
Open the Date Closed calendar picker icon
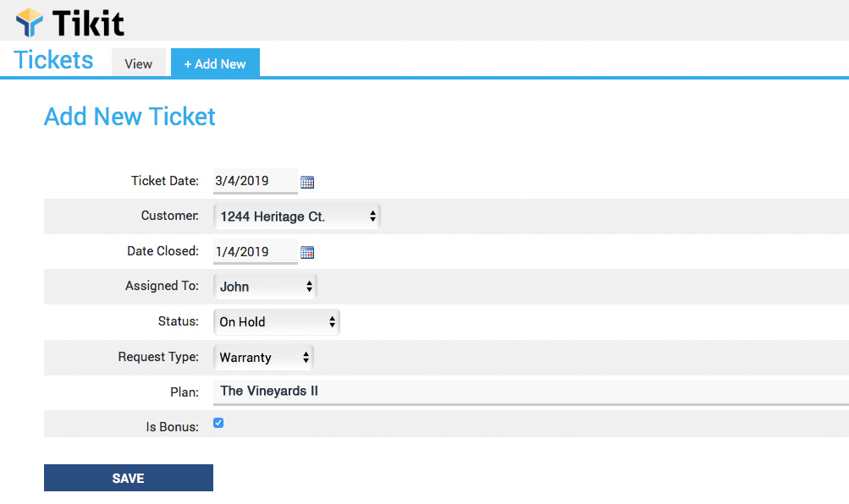[307, 252]
